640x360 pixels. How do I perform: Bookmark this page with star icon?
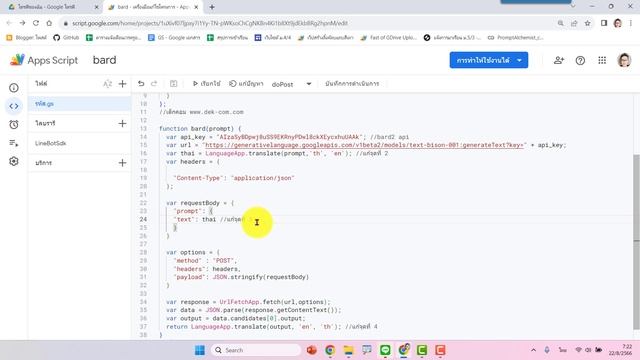pyautogui.click(x=587, y=23)
